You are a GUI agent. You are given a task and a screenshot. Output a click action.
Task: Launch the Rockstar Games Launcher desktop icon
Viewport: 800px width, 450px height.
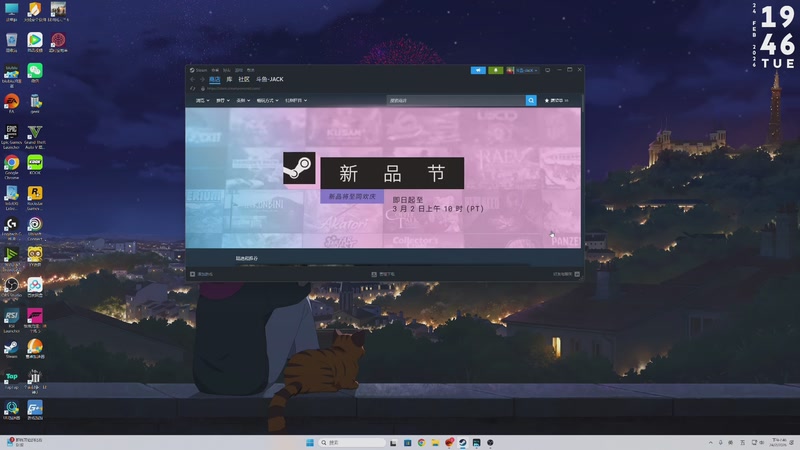(x=35, y=198)
